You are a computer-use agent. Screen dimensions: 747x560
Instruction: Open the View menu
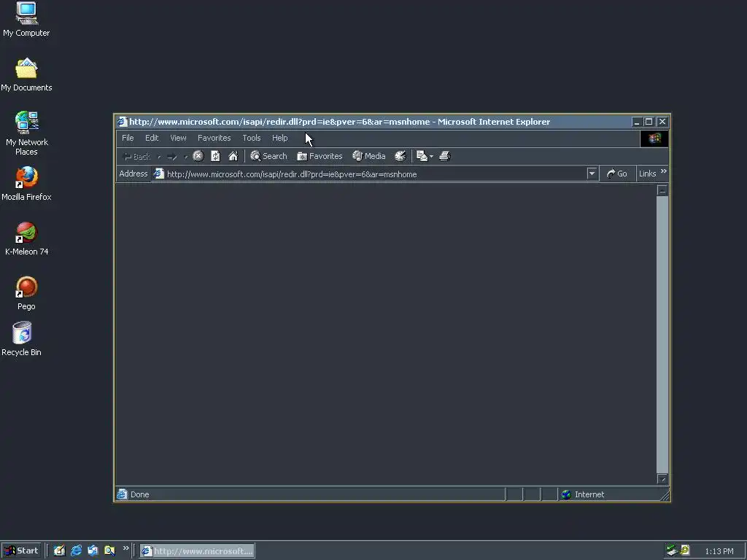(178, 138)
